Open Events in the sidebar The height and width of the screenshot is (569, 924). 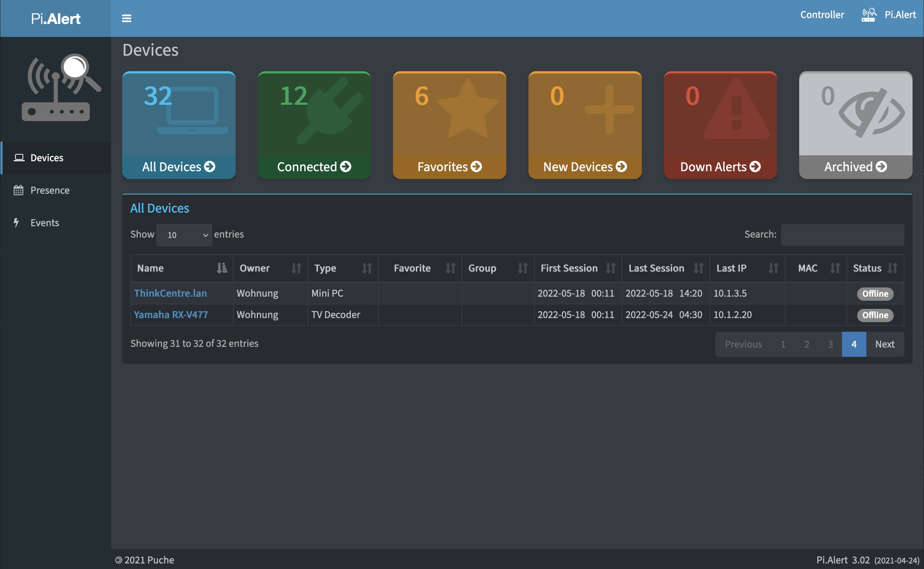[x=44, y=223]
